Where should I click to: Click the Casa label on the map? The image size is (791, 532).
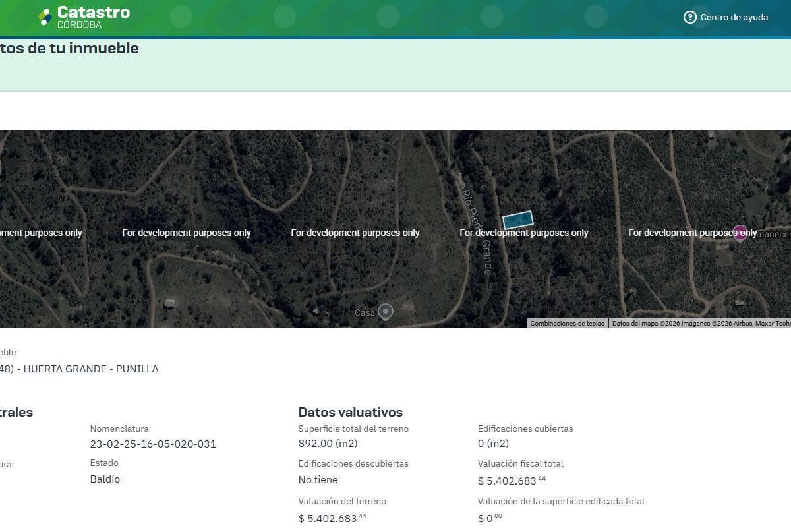365,312
